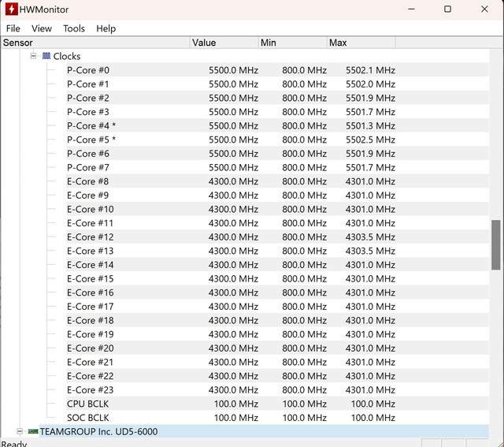
Task: Maximize the HWMonitor window
Action: [447, 9]
